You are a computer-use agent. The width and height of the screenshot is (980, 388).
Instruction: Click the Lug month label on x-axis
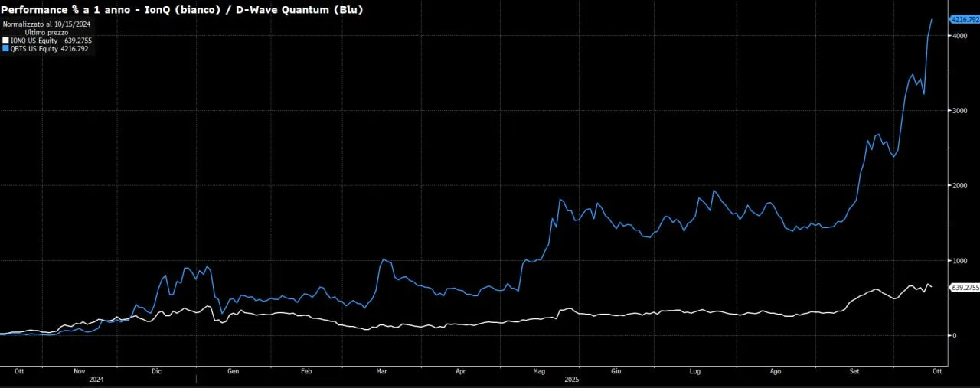pyautogui.click(x=695, y=370)
